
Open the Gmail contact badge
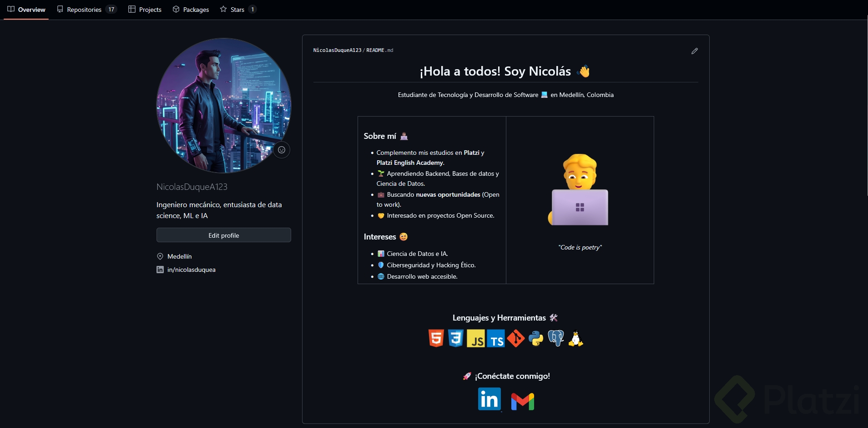pos(523,401)
